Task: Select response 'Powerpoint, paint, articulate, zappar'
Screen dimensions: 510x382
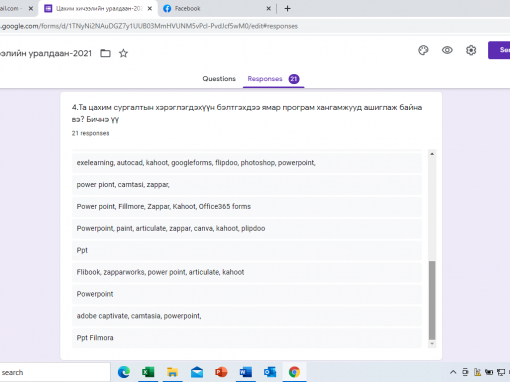Action: 247,228
